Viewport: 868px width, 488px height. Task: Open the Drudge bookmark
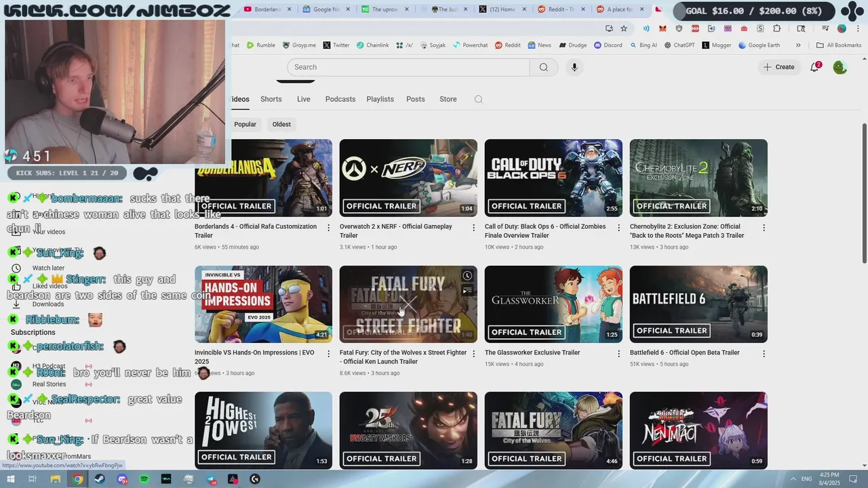[x=572, y=45]
